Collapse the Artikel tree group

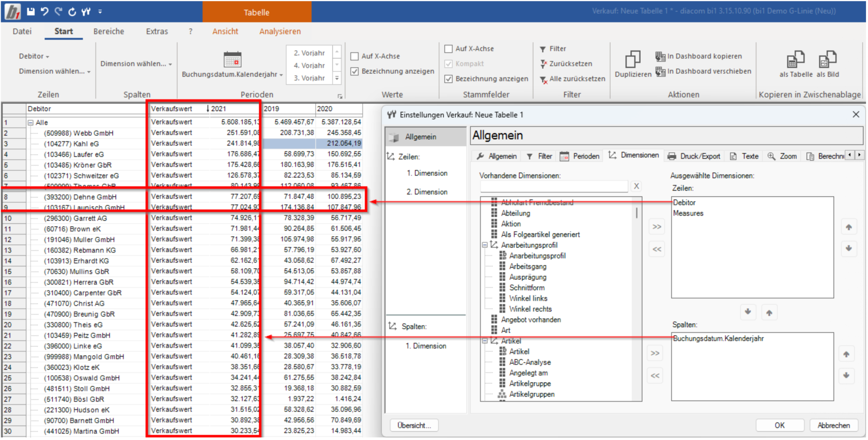(x=485, y=341)
